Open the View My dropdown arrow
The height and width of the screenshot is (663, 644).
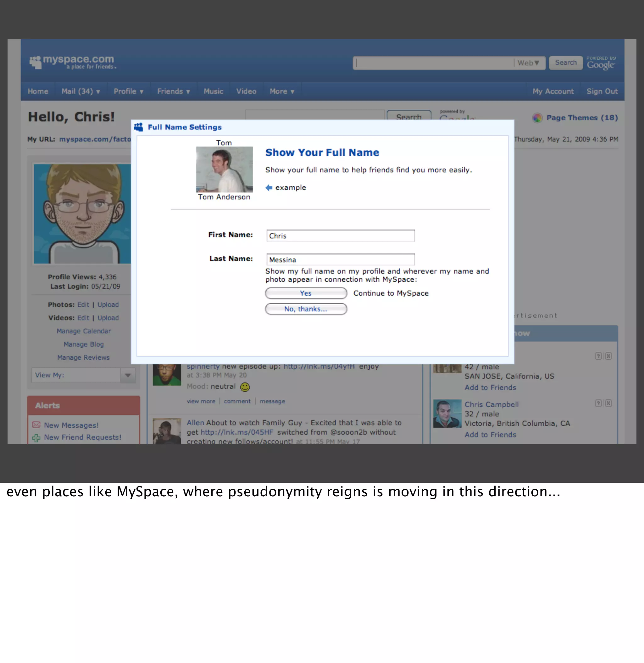(x=128, y=375)
